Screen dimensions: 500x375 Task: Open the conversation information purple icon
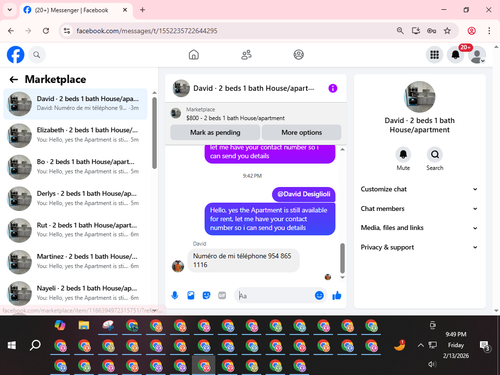click(333, 88)
